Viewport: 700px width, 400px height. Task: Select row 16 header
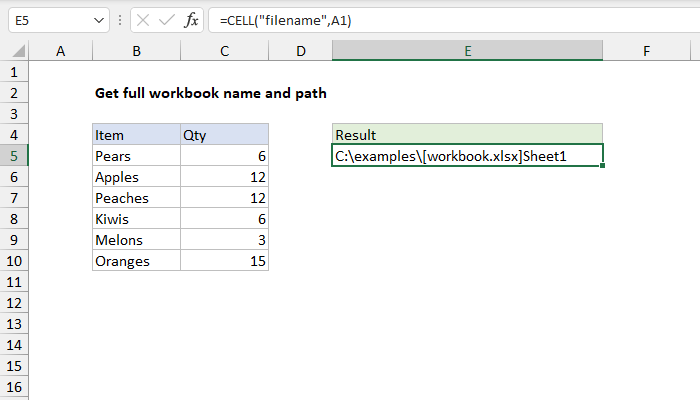[x=14, y=387]
